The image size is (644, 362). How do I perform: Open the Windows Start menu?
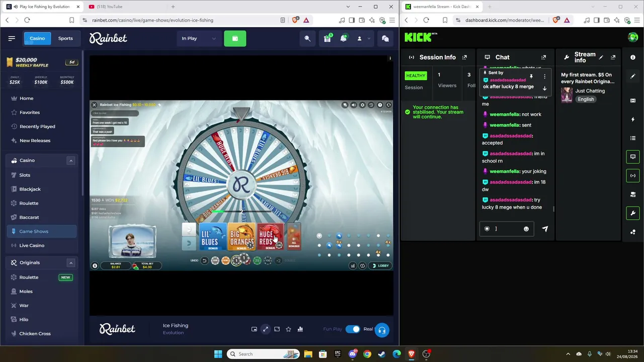218,354
